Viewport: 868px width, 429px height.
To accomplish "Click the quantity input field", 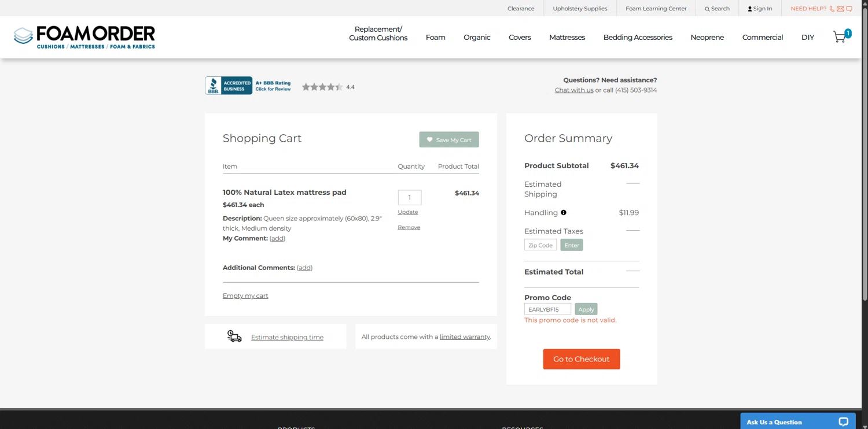I will 410,197.
